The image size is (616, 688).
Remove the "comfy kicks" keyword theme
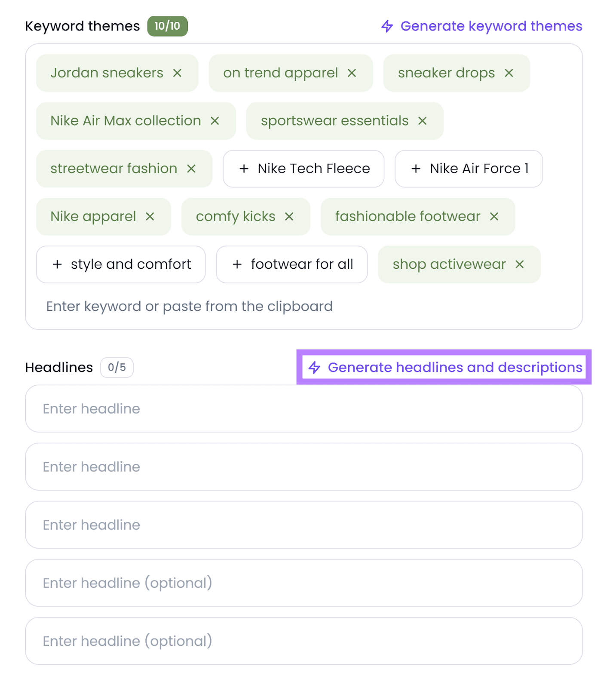[x=290, y=216]
